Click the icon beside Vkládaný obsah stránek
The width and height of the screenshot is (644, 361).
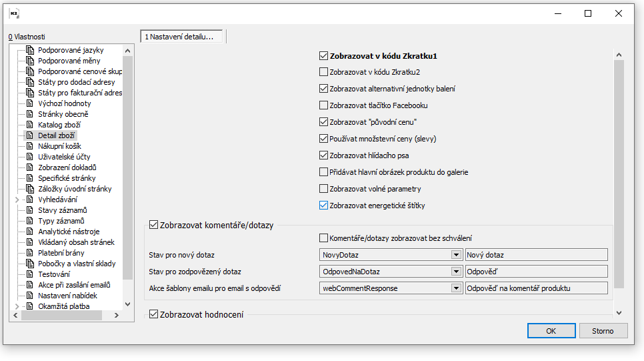click(x=29, y=243)
